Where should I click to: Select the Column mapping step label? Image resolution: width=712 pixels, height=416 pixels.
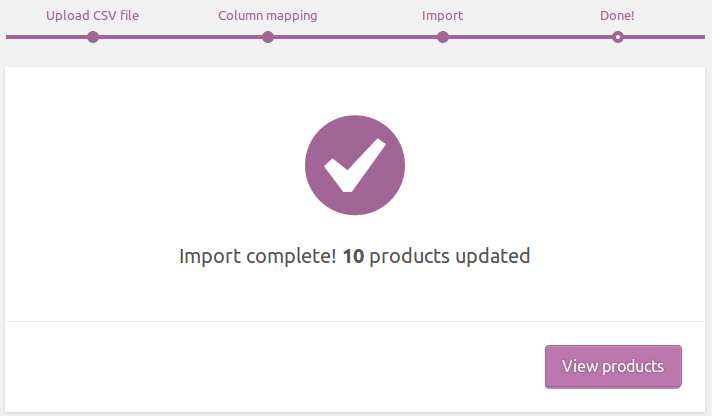click(267, 16)
